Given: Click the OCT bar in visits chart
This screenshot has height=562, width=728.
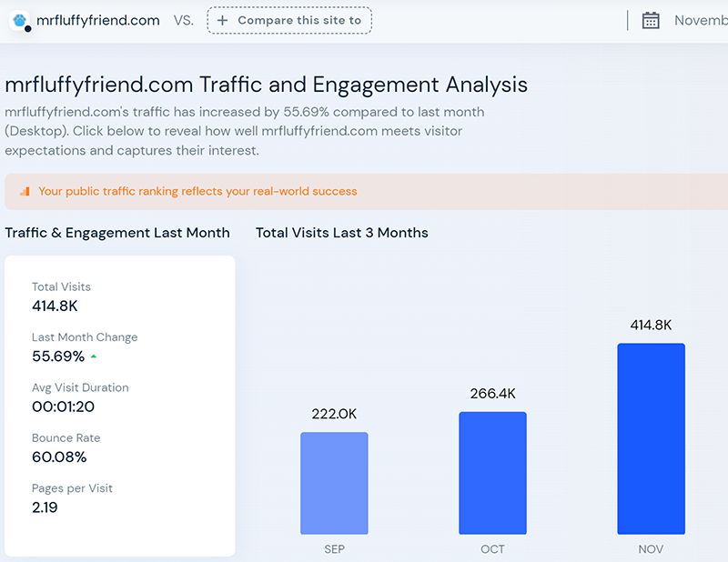Looking at the screenshot, I should point(492,473).
